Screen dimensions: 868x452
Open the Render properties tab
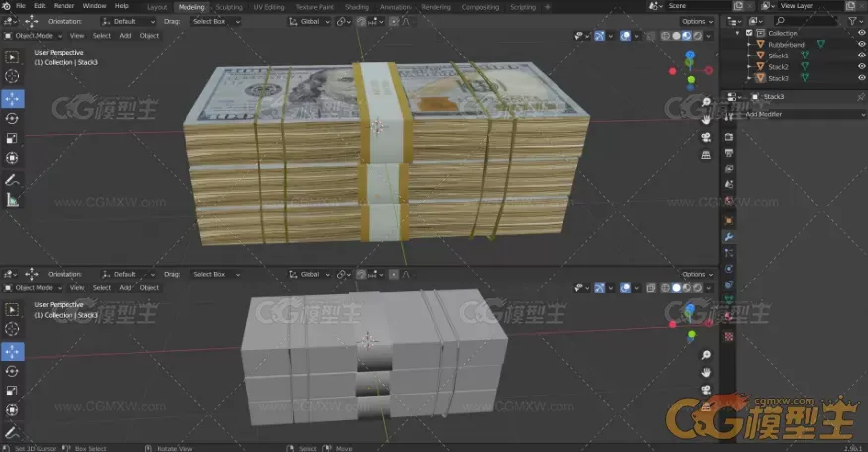pyautogui.click(x=729, y=137)
